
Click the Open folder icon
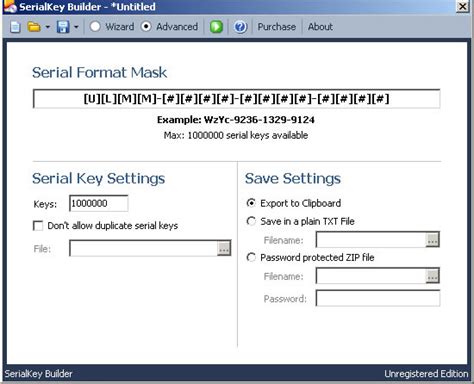pos(34,27)
